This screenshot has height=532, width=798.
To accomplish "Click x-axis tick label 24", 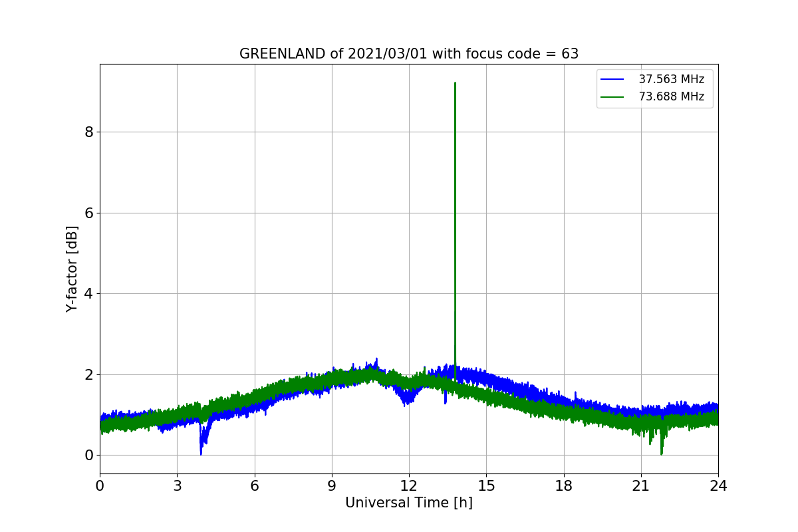I will [718, 485].
